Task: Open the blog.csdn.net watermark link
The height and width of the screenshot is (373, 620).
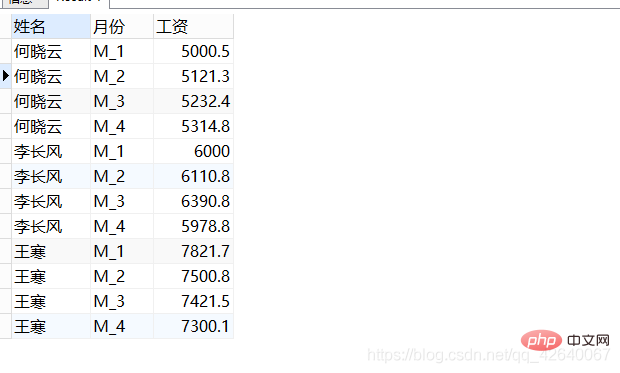Action: tap(489, 355)
